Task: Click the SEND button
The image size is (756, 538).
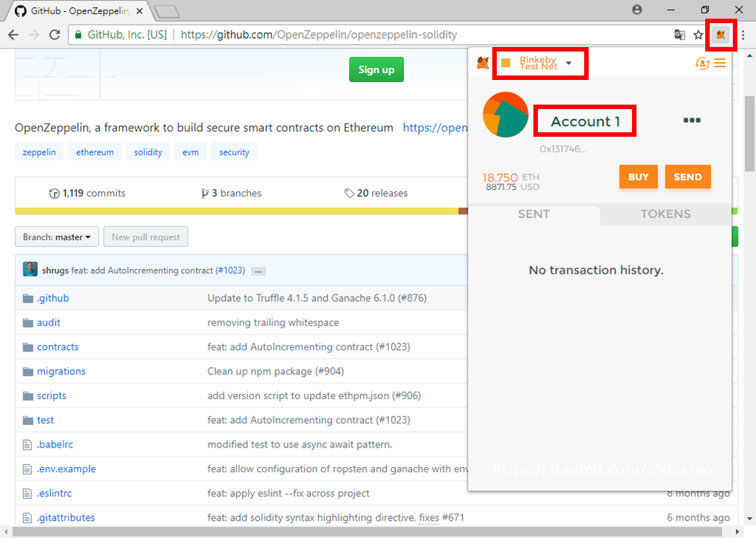Action: [x=687, y=177]
